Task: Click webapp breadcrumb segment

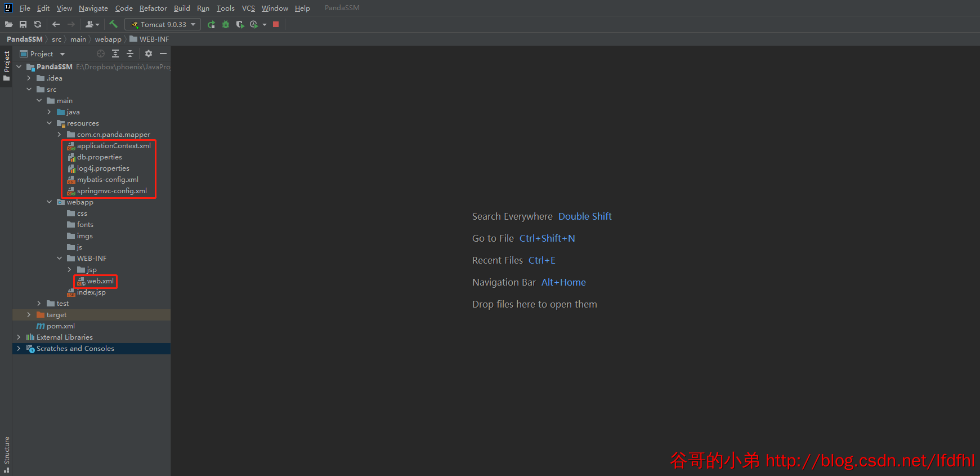Action: [108, 39]
